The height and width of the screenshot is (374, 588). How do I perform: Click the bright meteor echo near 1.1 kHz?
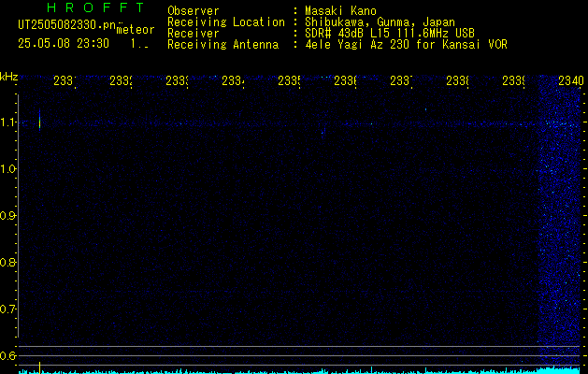39,120
